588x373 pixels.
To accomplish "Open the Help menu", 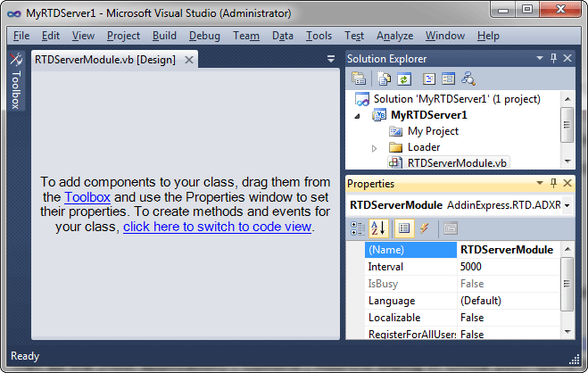I will [x=488, y=36].
